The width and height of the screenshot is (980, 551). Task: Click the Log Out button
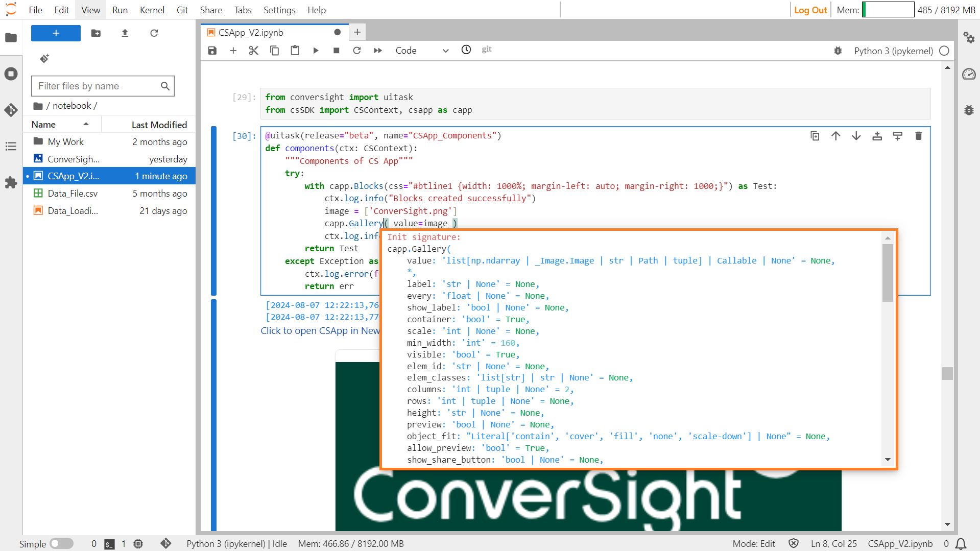pyautogui.click(x=810, y=10)
